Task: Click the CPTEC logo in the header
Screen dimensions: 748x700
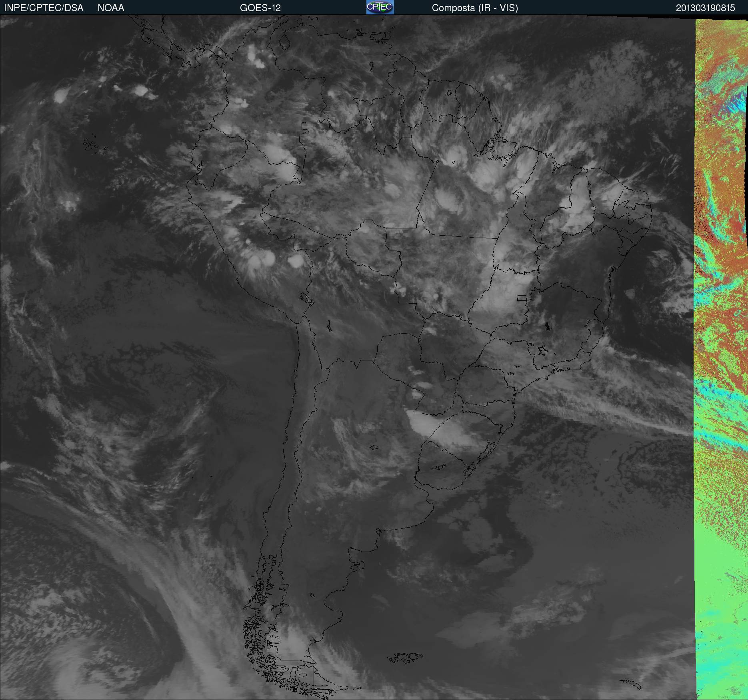Action: coord(380,7)
